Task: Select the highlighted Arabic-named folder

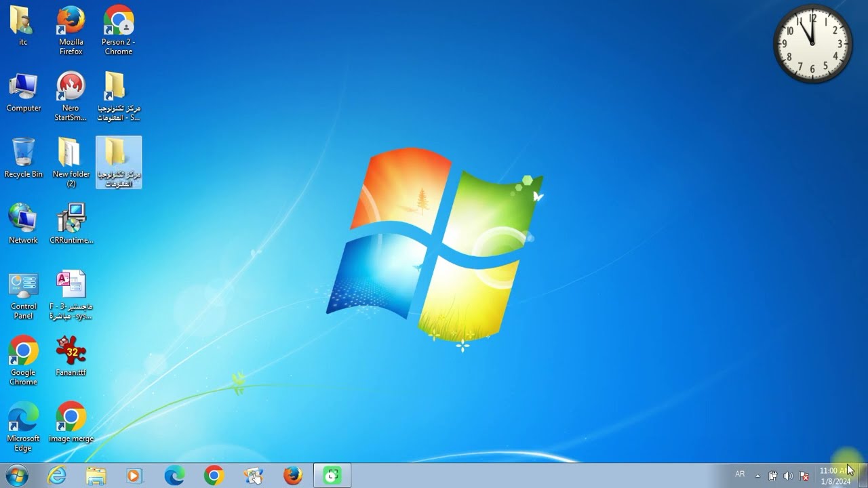Action: pyautogui.click(x=119, y=163)
